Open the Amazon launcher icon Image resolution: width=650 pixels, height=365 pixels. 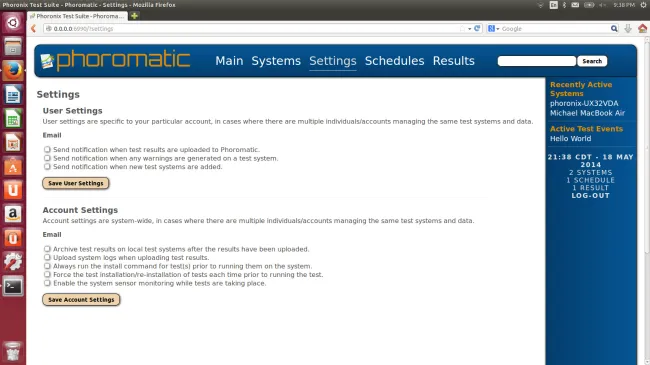click(x=13, y=214)
